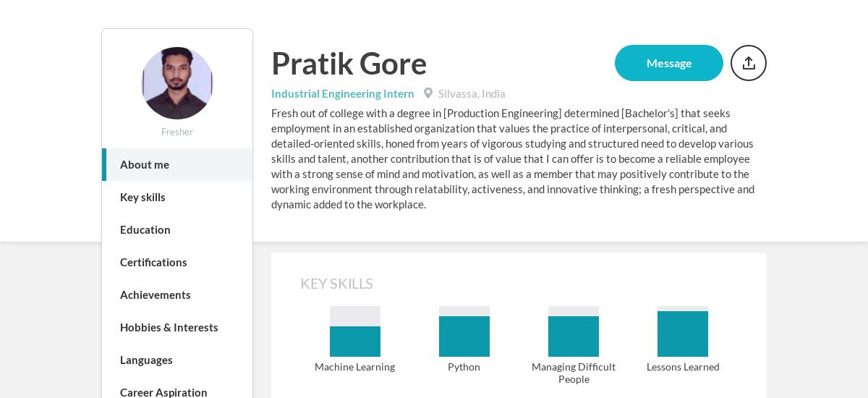The width and height of the screenshot is (868, 398).
Task: Open the Hobbies & Interests section
Action: click(x=177, y=327)
